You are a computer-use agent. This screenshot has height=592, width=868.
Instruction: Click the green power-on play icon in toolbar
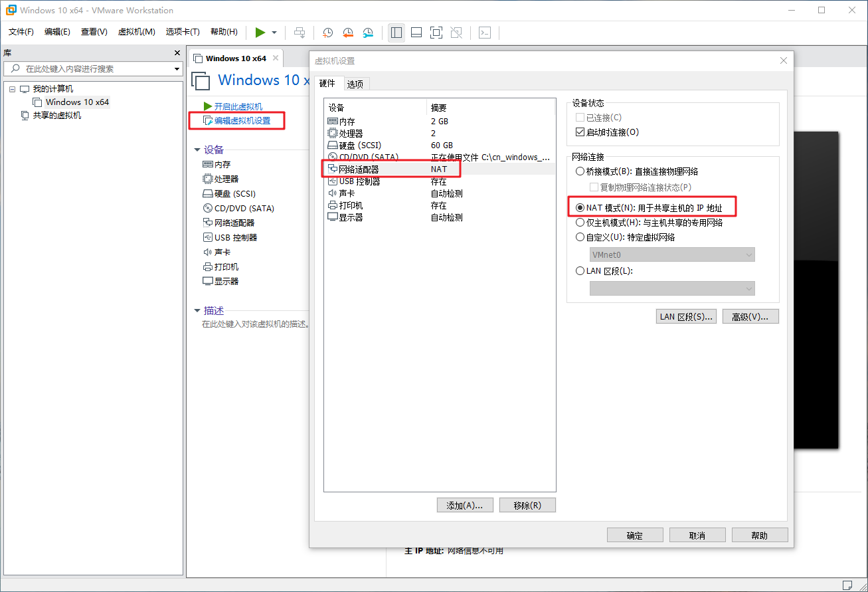click(x=260, y=32)
